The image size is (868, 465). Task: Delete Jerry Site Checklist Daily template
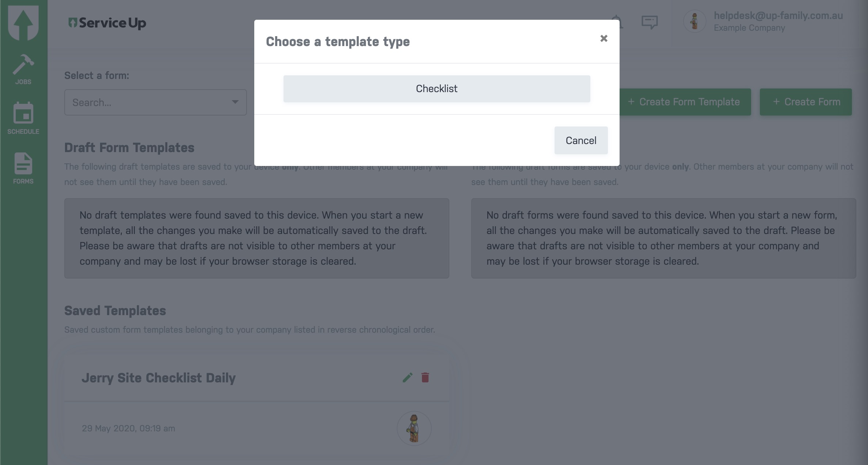tap(425, 377)
